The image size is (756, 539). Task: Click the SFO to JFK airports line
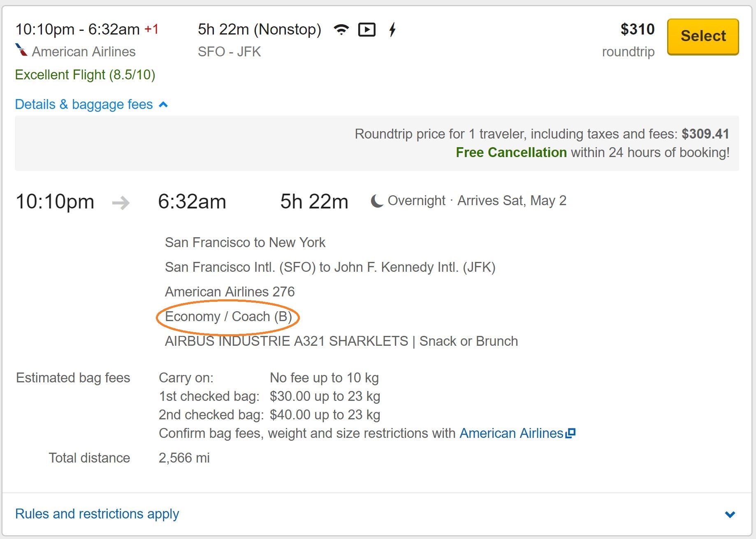point(330,267)
